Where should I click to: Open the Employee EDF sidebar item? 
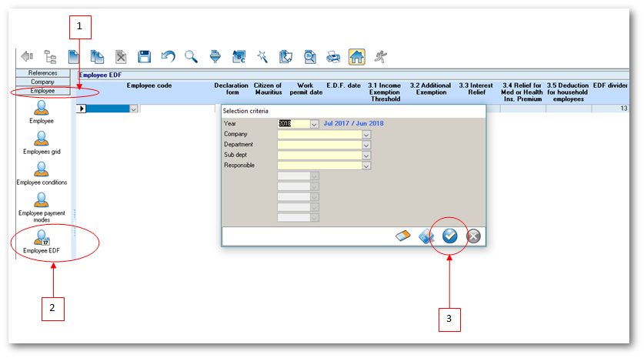(x=42, y=241)
